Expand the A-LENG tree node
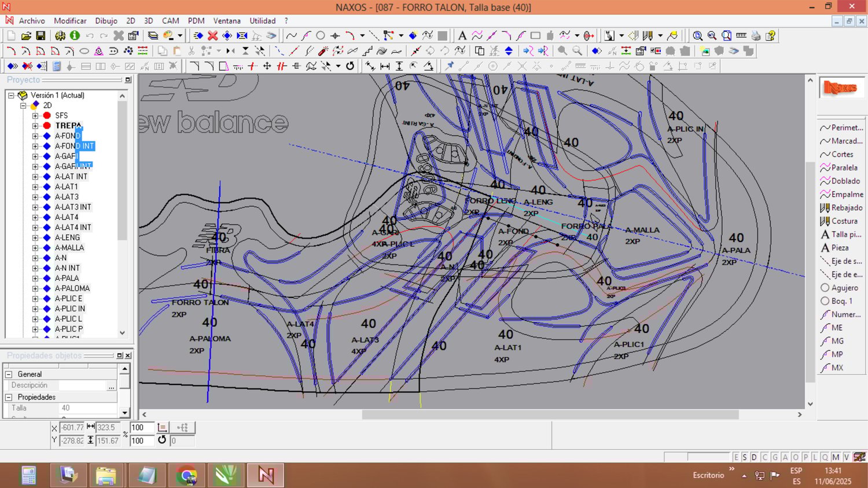 (x=35, y=238)
